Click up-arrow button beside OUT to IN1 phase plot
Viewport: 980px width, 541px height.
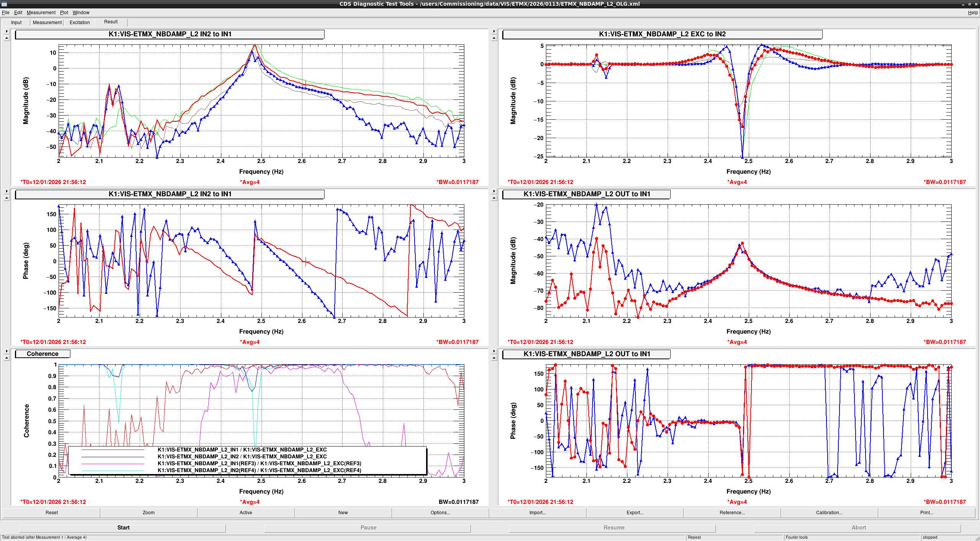click(x=494, y=358)
